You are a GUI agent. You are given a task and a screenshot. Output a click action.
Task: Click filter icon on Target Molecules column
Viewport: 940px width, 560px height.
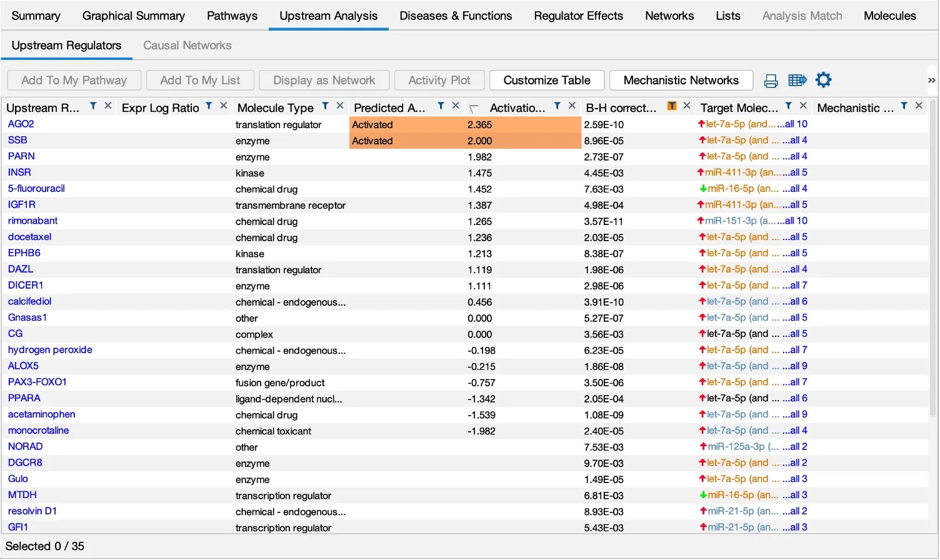788,106
